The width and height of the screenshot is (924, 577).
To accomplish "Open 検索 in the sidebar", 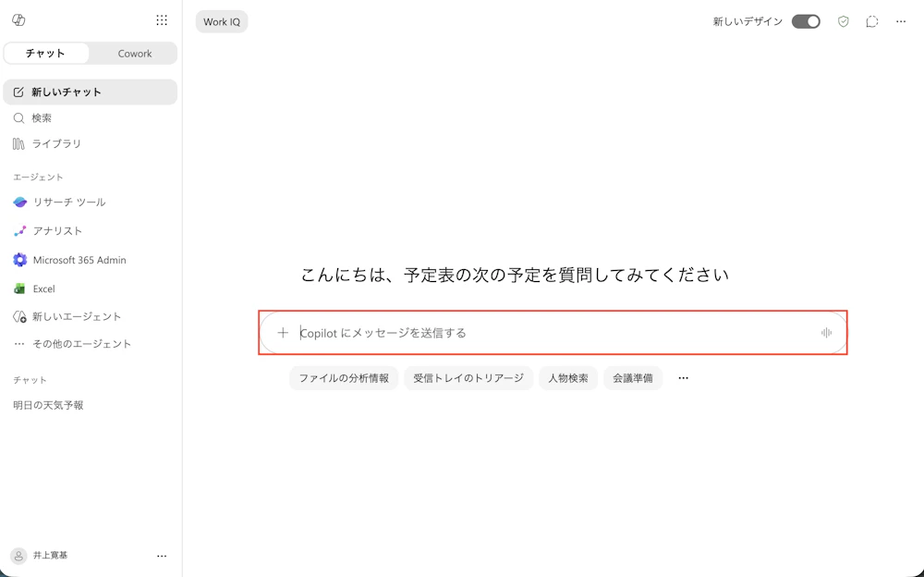I will [x=91, y=118].
